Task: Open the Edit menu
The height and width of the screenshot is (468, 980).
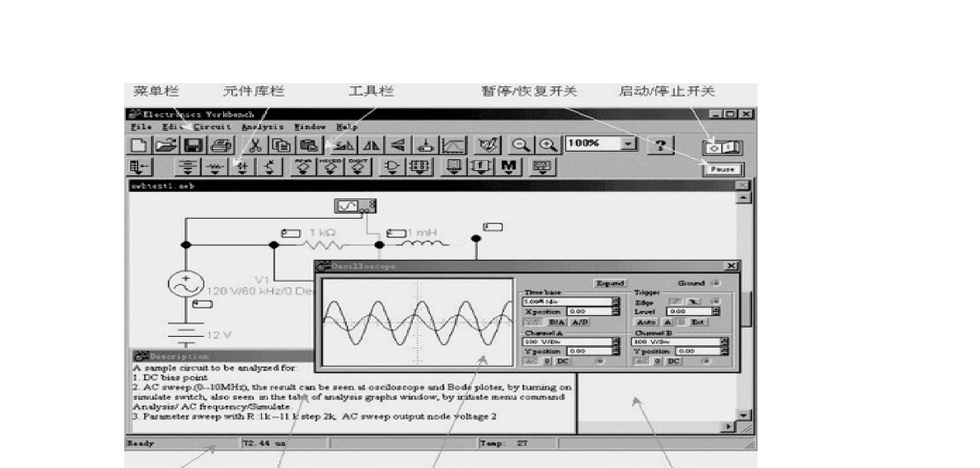Action: click(173, 127)
